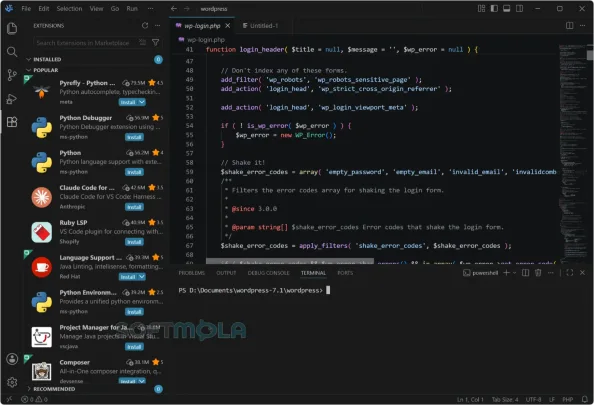Open the Search view in activity bar
The height and width of the screenshot is (405, 594).
tap(12, 52)
